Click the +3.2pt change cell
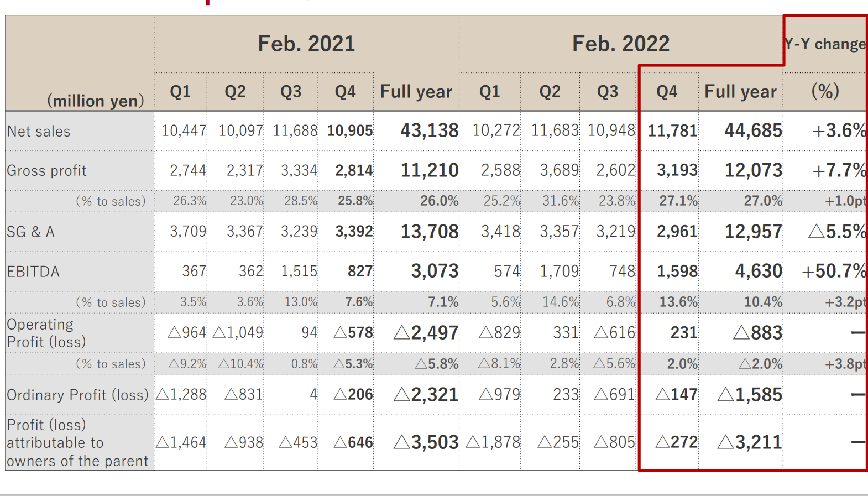Viewport: 868px width, 496px height. tap(845, 302)
